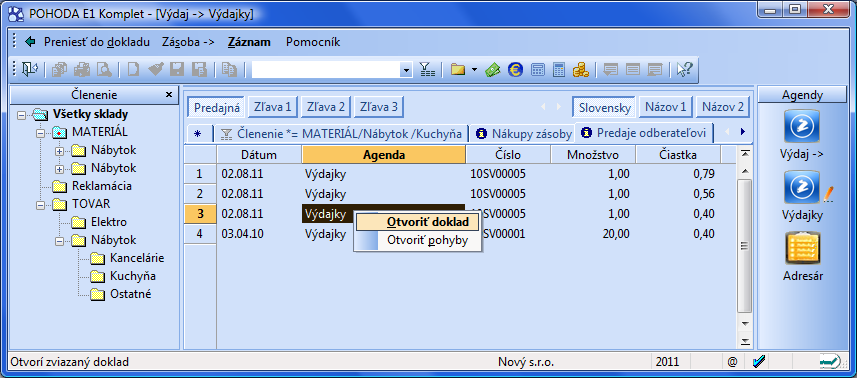857x378 pixels.
Task: Click the yellow folder toolbar icon
Action: [x=457, y=69]
